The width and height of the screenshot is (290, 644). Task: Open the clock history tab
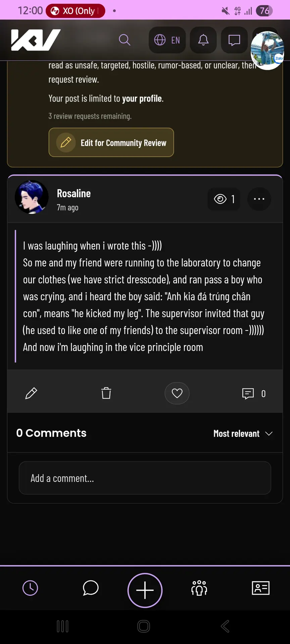coord(30,588)
